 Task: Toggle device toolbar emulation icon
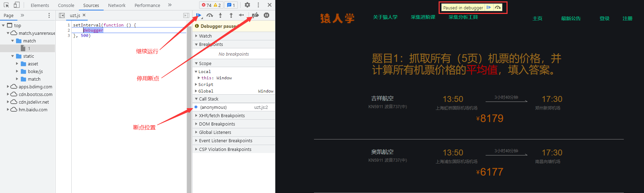coord(17,5)
